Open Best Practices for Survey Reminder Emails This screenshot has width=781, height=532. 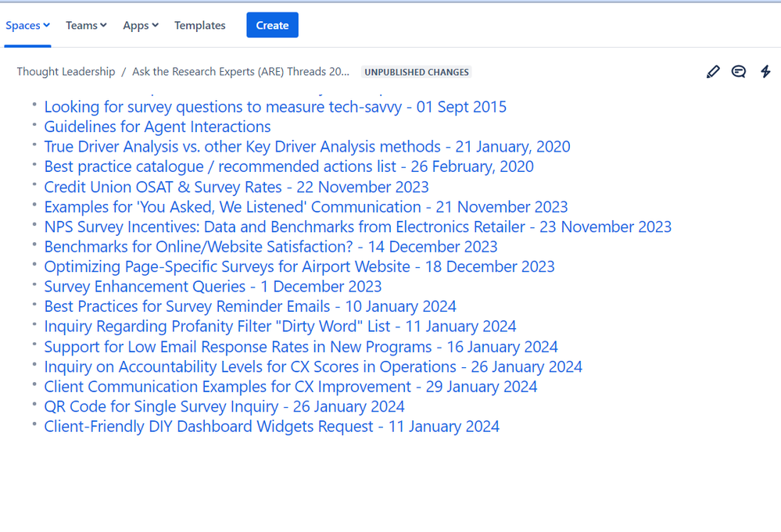[250, 306]
